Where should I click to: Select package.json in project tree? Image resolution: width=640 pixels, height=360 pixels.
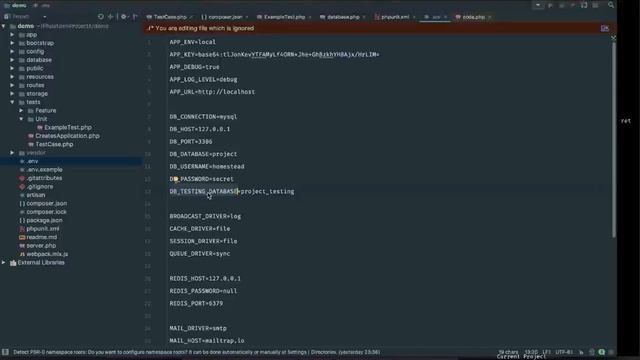[x=44, y=220]
